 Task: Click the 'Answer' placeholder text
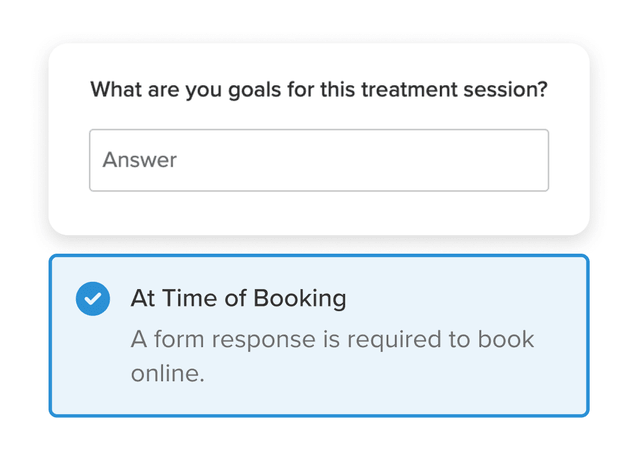coord(139,160)
